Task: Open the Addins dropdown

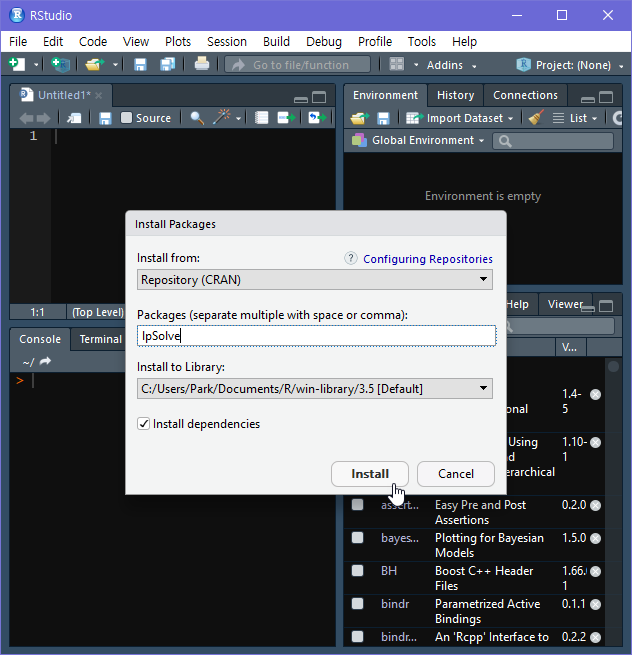Action: (x=451, y=65)
